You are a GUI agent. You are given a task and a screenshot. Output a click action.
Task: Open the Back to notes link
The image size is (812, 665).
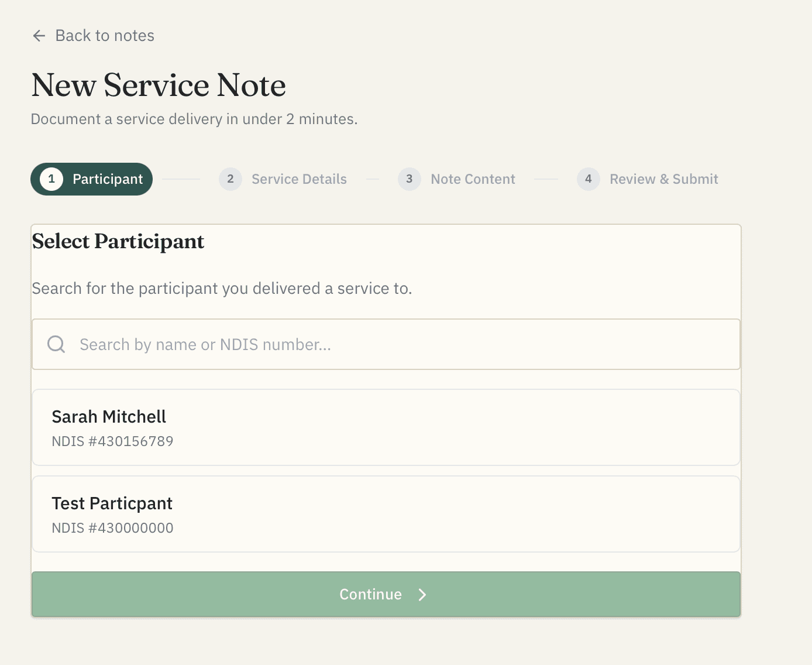coord(94,36)
